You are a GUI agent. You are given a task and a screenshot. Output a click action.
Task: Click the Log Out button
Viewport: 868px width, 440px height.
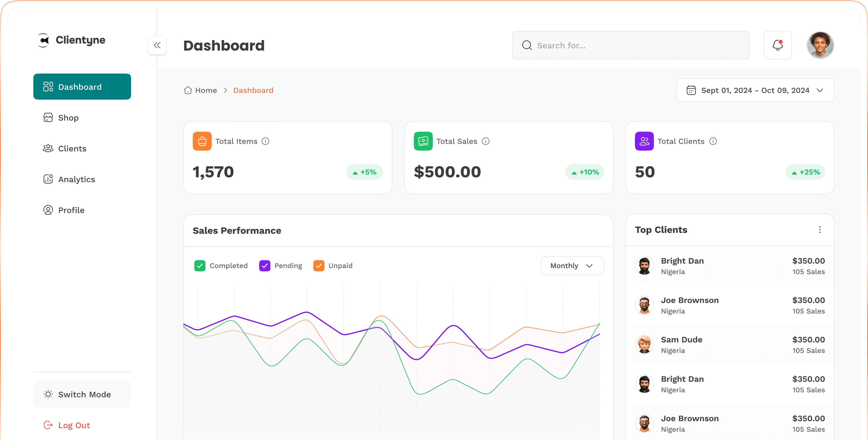click(x=74, y=425)
